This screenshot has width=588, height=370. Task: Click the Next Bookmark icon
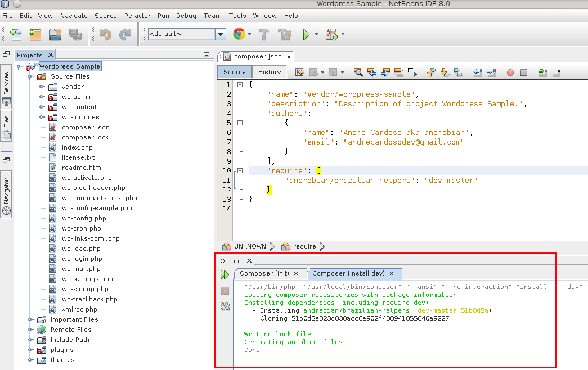tap(445, 73)
